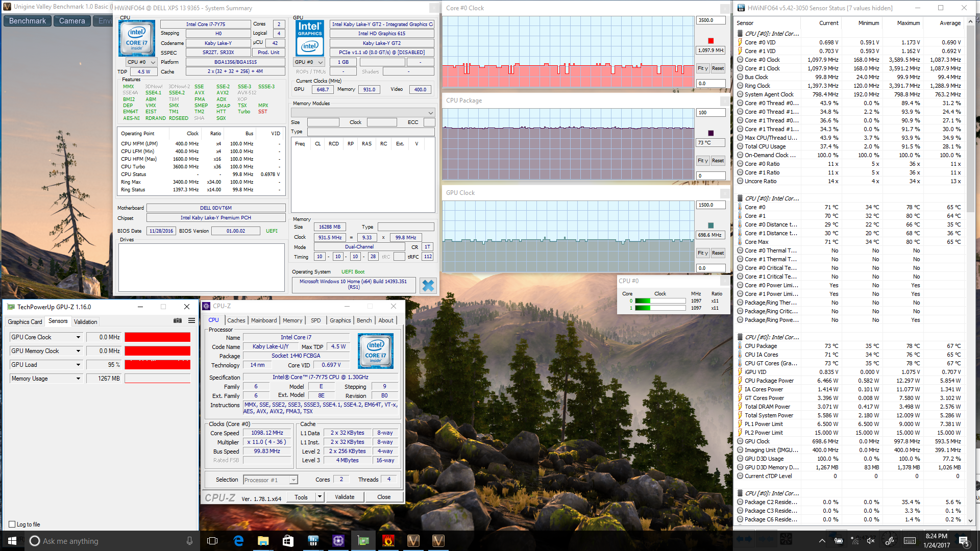Click the Total CPU Usage sensor row
This screenshot has width=980, height=551.
pyautogui.click(x=849, y=146)
